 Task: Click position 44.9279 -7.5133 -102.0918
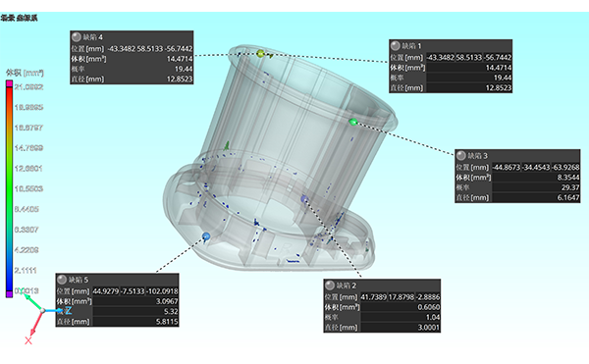click(x=135, y=291)
